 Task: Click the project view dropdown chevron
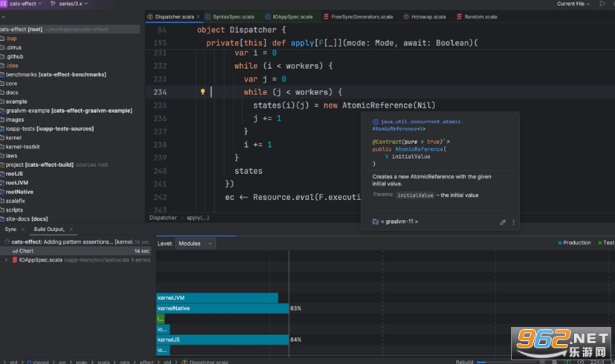pyautogui.click(x=3, y=17)
